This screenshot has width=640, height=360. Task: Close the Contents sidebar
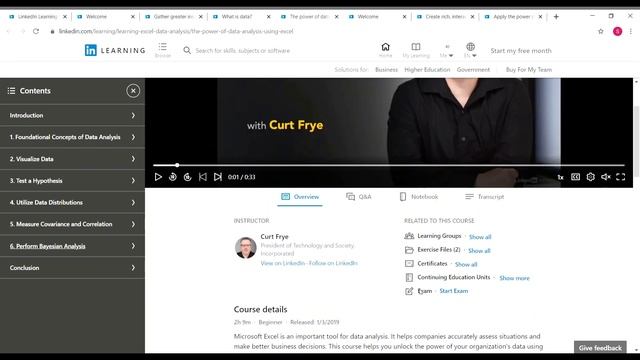click(x=133, y=91)
